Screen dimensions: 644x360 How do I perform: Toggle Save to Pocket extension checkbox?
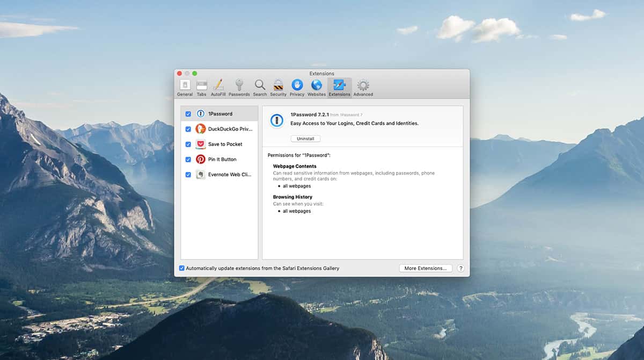click(x=188, y=144)
